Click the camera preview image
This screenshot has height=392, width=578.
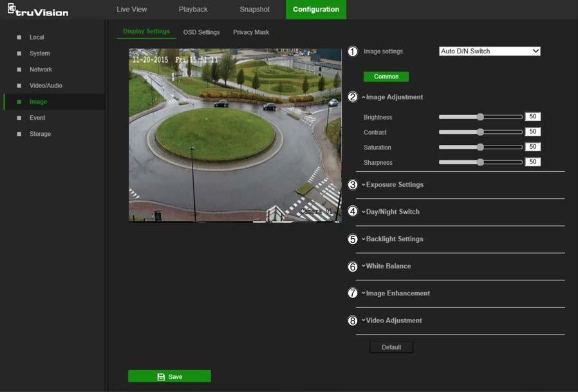click(235, 135)
